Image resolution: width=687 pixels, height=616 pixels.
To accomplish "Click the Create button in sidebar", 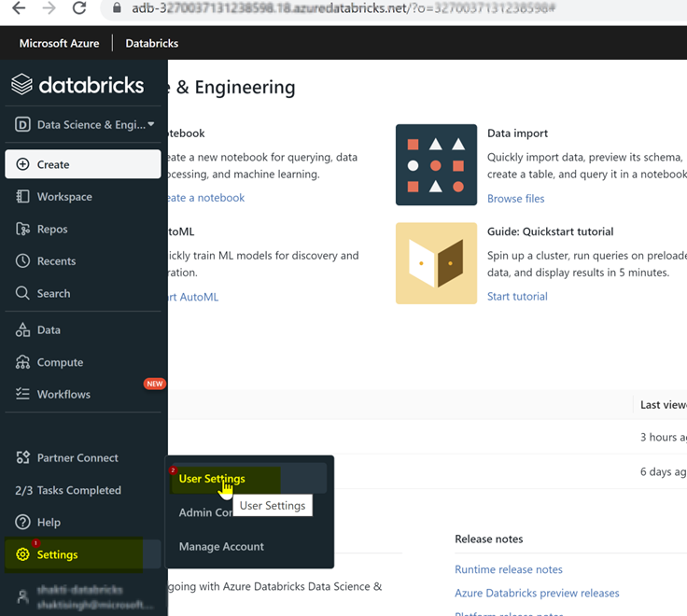I will (83, 164).
